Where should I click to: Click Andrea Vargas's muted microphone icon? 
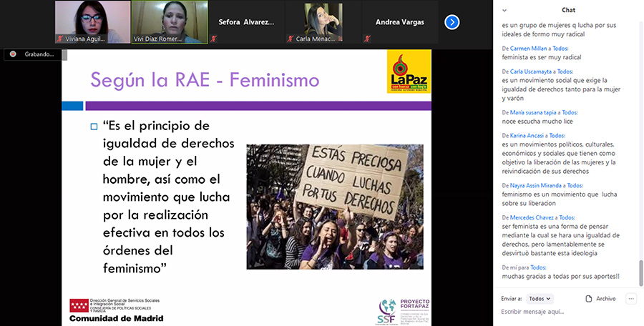369,39
